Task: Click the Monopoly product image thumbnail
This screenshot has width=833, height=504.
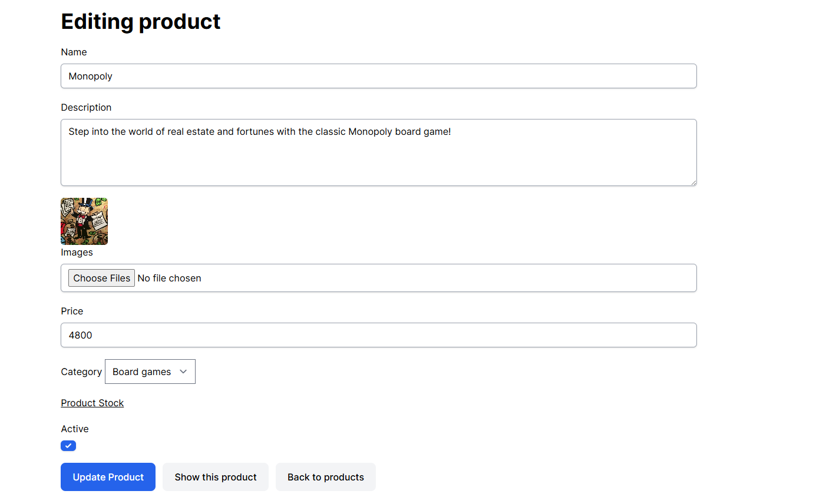Action: coord(84,221)
